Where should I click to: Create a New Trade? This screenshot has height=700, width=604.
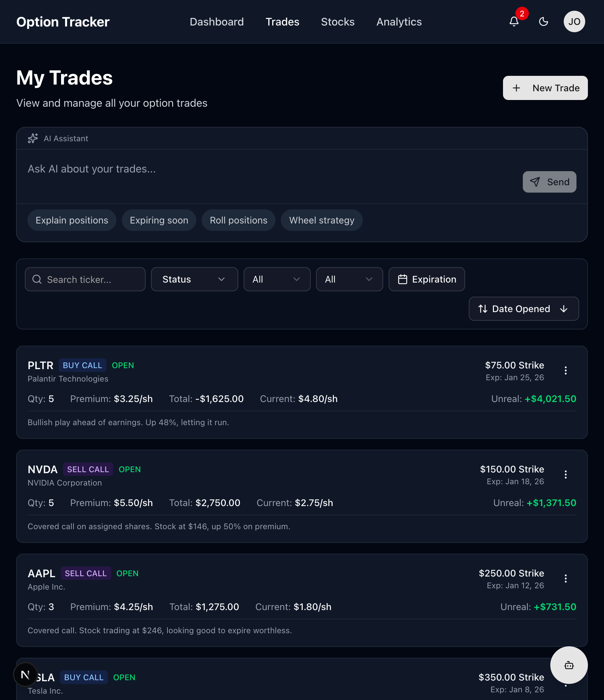[x=545, y=88]
